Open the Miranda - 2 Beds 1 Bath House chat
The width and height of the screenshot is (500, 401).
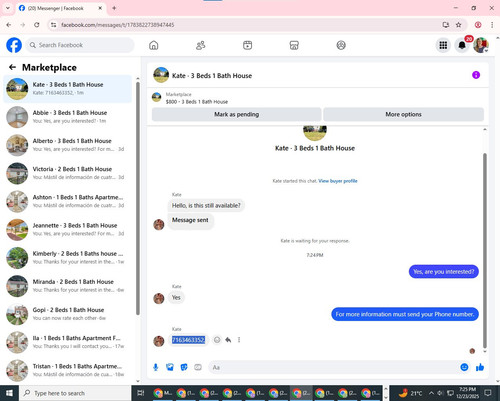pos(68,286)
